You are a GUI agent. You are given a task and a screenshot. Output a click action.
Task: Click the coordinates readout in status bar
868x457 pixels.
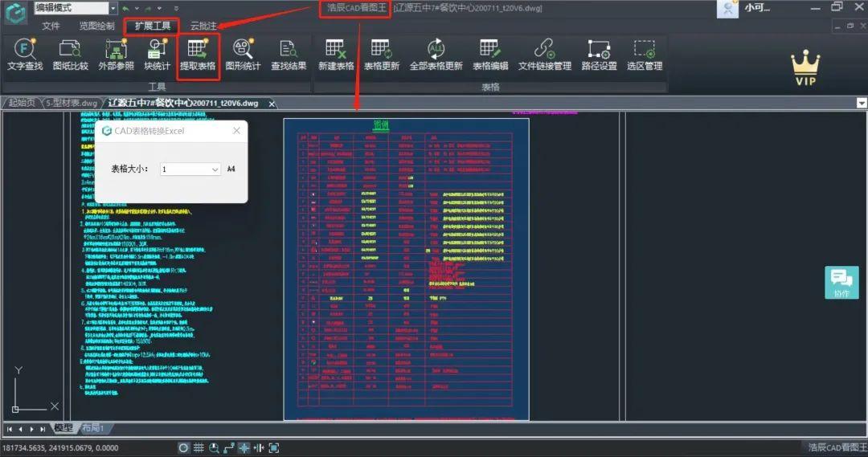[x=60, y=448]
